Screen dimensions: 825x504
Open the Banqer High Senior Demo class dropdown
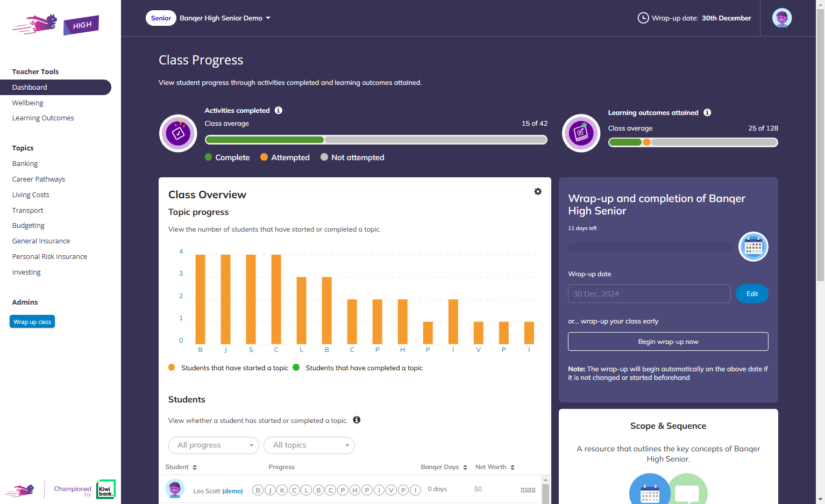point(225,18)
